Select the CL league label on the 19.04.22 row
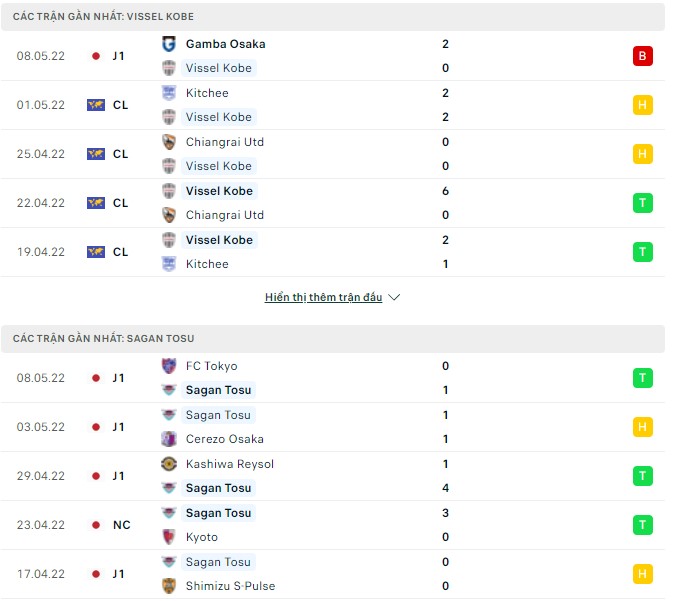The height and width of the screenshot is (601, 673). tap(120, 252)
